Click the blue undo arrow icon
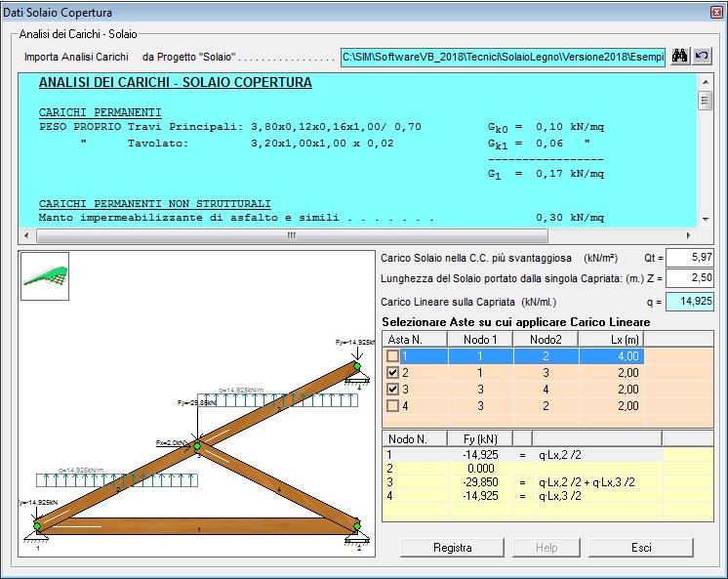The image size is (728, 579). [702, 57]
